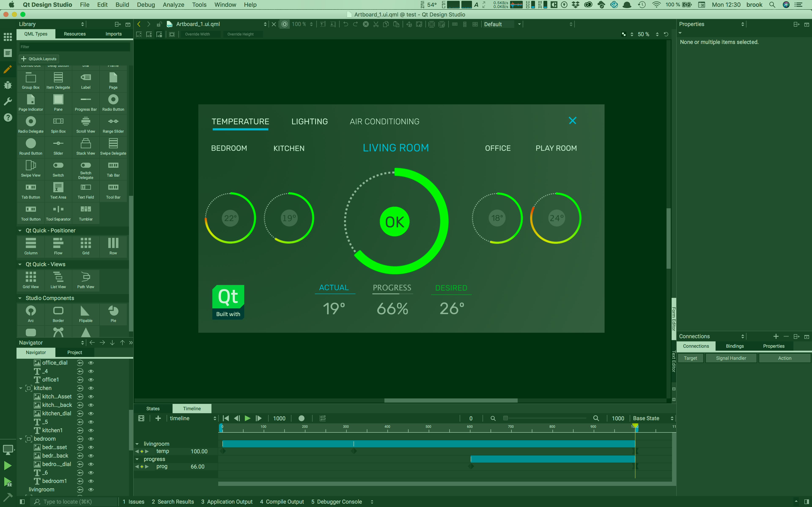Switch to the Bindings tab in Connections
This screenshot has height=507, width=812.
tap(734, 346)
